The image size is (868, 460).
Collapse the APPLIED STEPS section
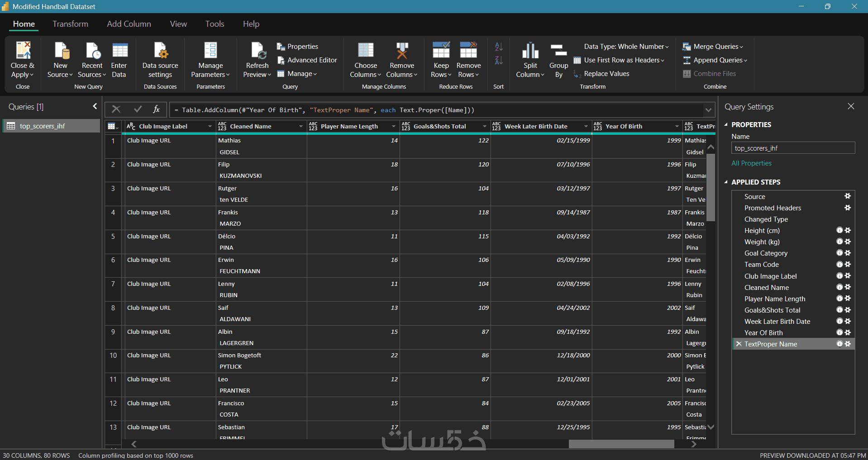(726, 182)
